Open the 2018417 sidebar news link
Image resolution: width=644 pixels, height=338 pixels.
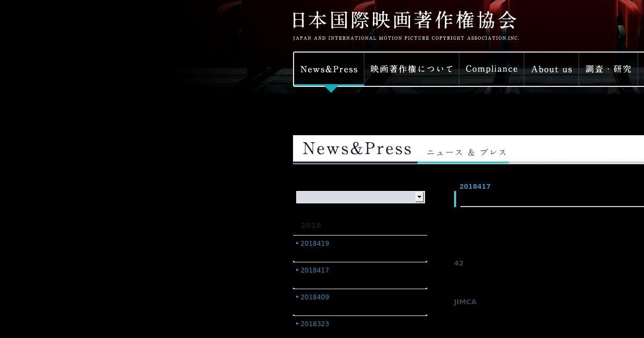[314, 270]
